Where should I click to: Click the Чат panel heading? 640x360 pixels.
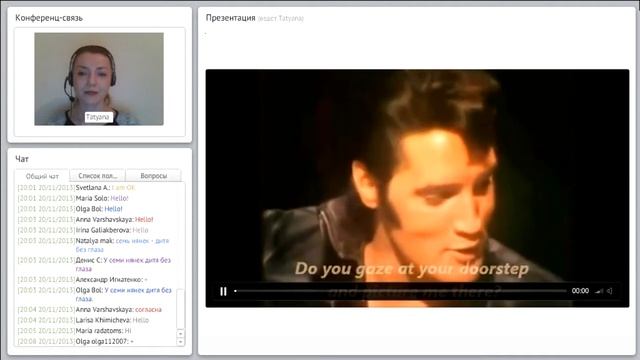coord(22,159)
